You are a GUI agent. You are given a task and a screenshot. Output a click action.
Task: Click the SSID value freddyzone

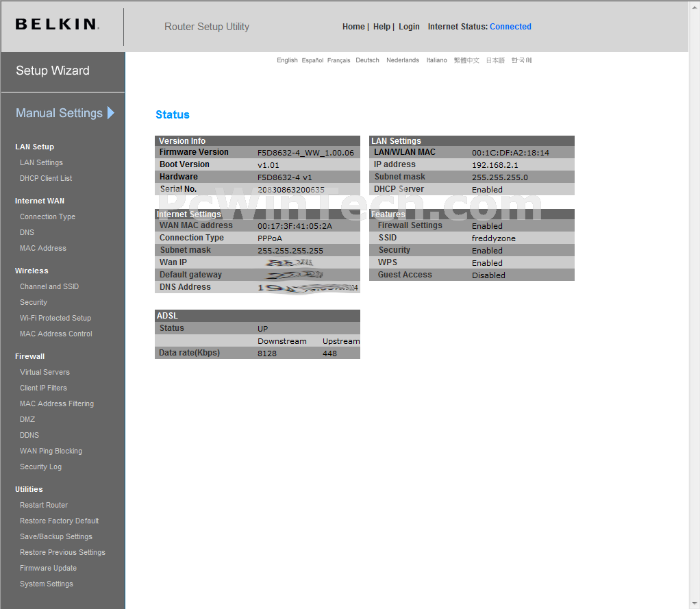point(494,238)
